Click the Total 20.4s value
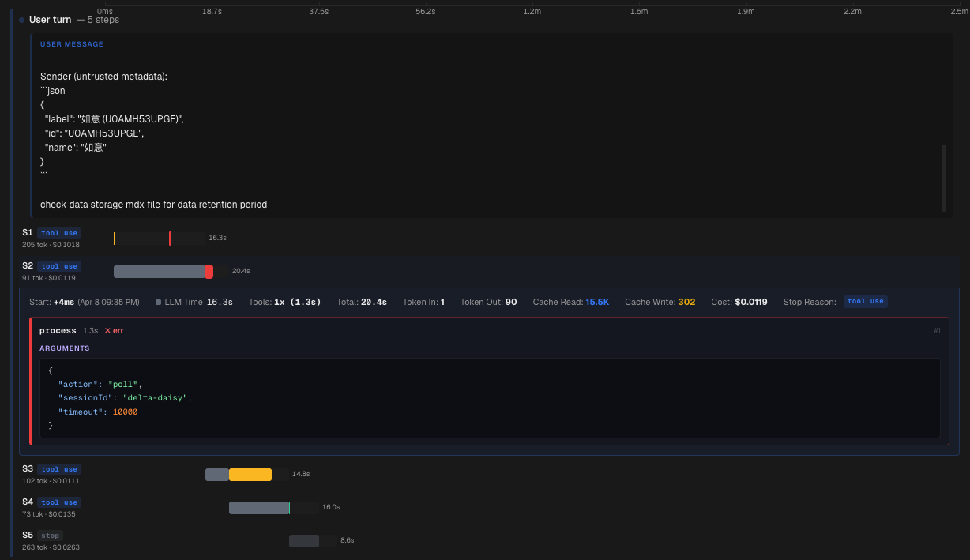 [374, 302]
